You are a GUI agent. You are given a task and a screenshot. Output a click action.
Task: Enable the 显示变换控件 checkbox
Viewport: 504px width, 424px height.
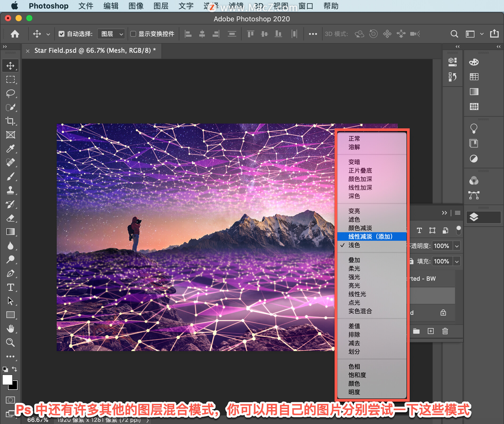[133, 34]
